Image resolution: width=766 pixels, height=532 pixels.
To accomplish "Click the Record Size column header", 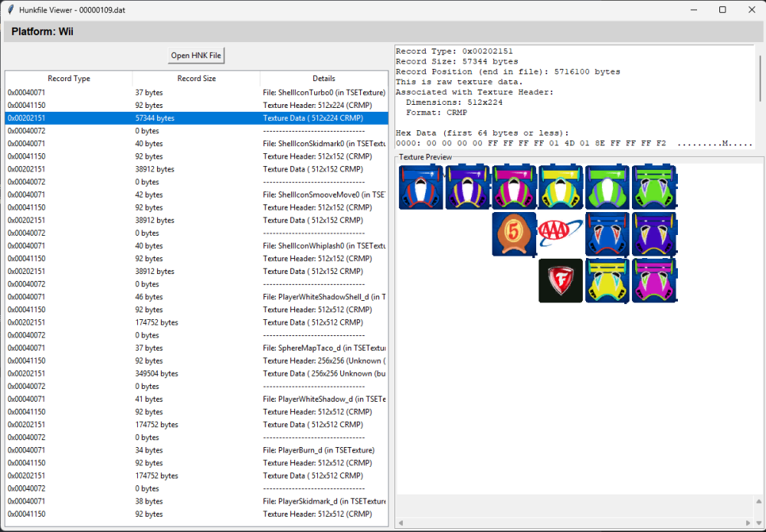I will pos(196,78).
